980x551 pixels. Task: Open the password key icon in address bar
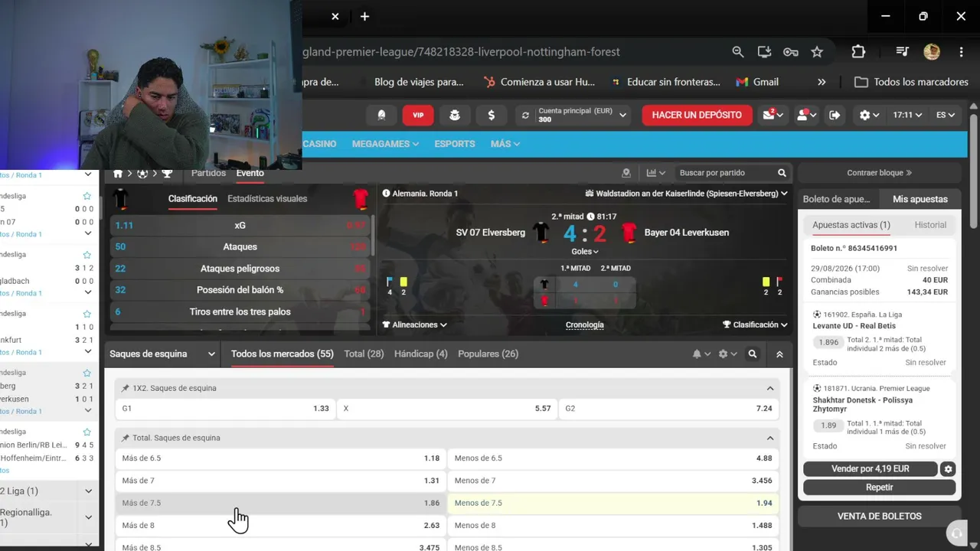tap(791, 52)
